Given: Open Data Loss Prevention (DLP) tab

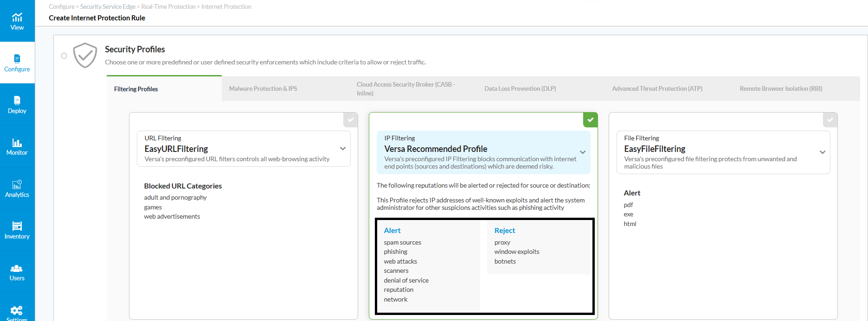Looking at the screenshot, I should click(x=520, y=88).
